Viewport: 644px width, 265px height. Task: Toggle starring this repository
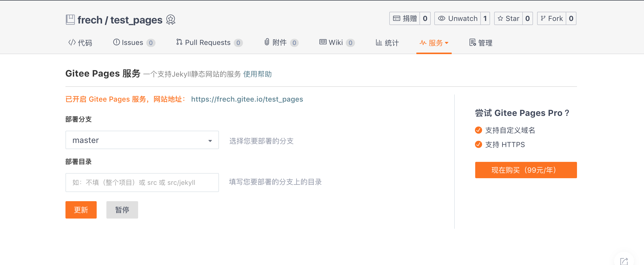512,18
